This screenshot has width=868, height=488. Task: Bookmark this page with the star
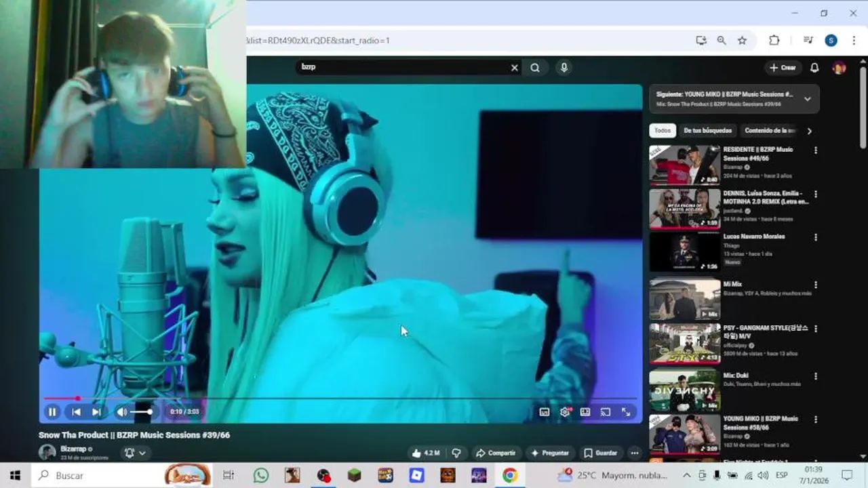click(742, 41)
